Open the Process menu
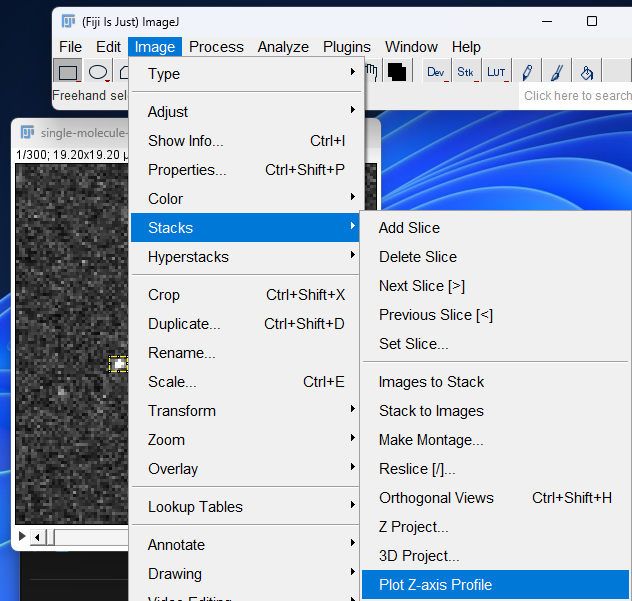632x601 pixels. pyautogui.click(x=216, y=47)
